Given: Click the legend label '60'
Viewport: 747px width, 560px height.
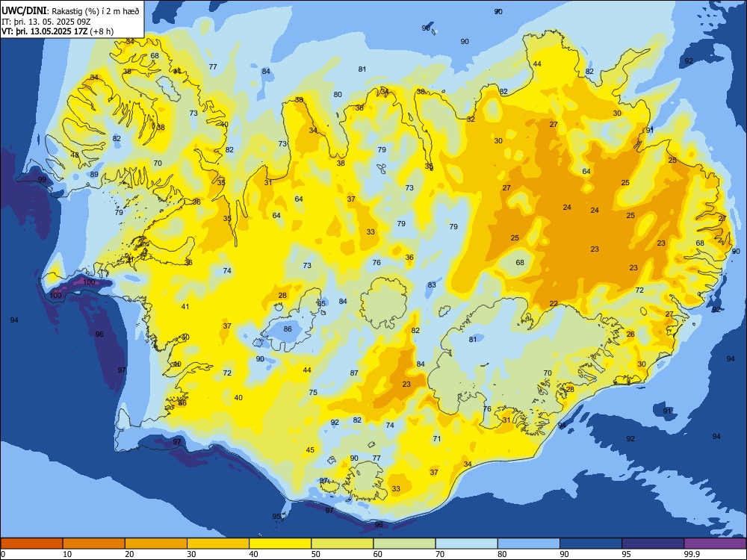Looking at the screenshot, I should [378, 554].
